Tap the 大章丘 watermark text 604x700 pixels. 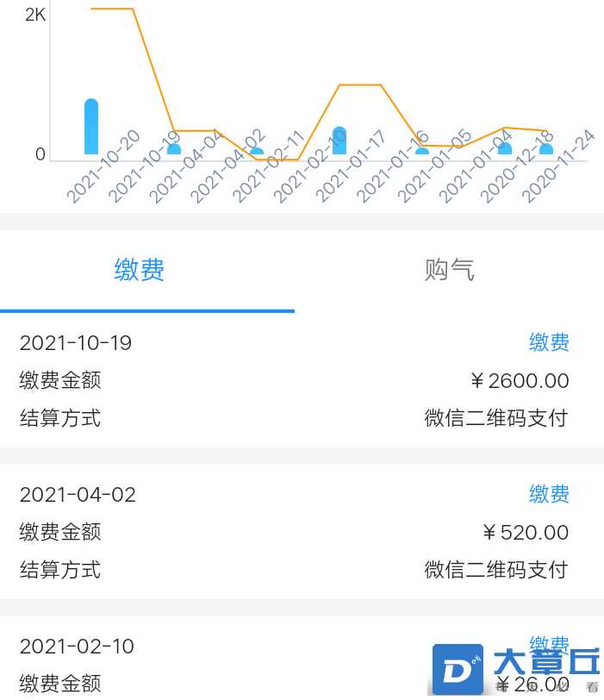pyautogui.click(x=546, y=662)
